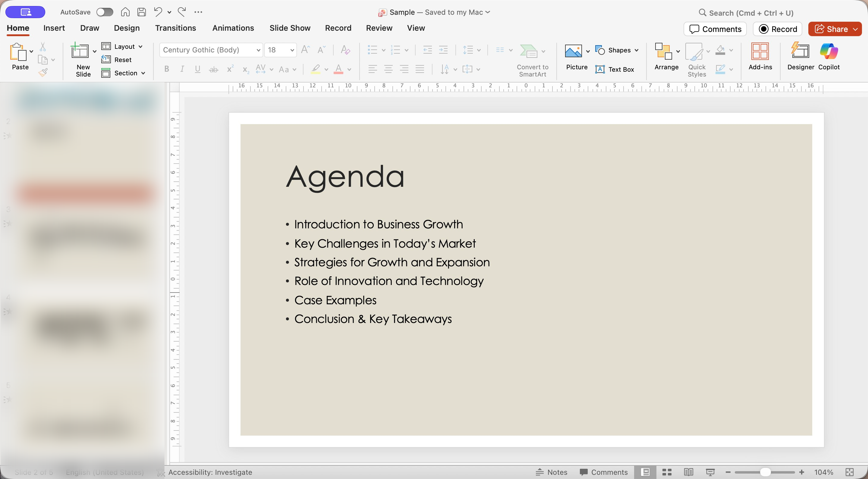Image resolution: width=868 pixels, height=479 pixels.
Task: Open the Slide Show tab
Action: click(x=290, y=28)
